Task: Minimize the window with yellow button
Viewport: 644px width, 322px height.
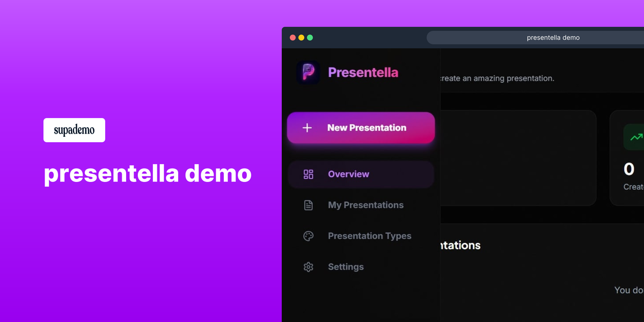Action: (301, 38)
